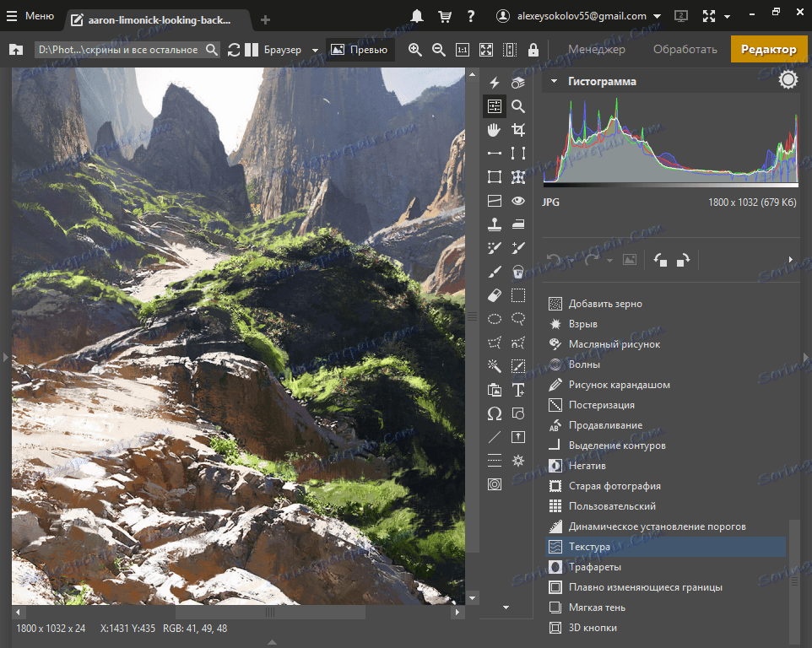Viewport: 812px width, 648px height.
Task: Activate the Insert Text tool
Action: pos(518,390)
